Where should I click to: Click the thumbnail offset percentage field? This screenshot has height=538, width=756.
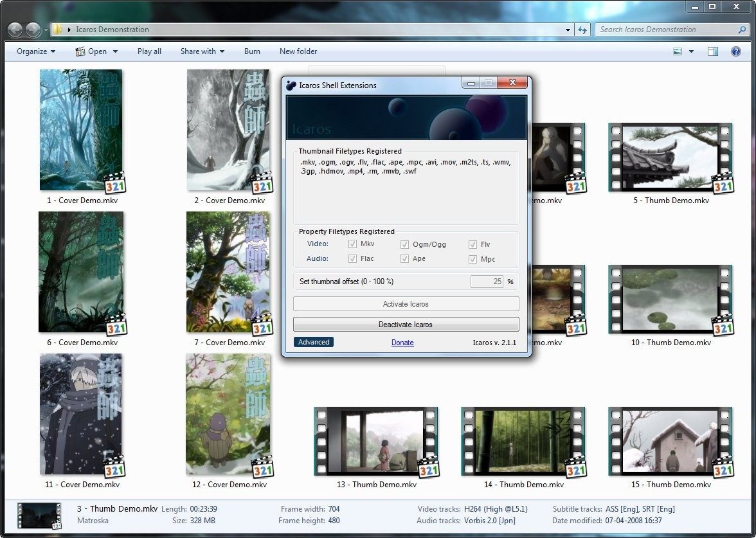tap(487, 282)
